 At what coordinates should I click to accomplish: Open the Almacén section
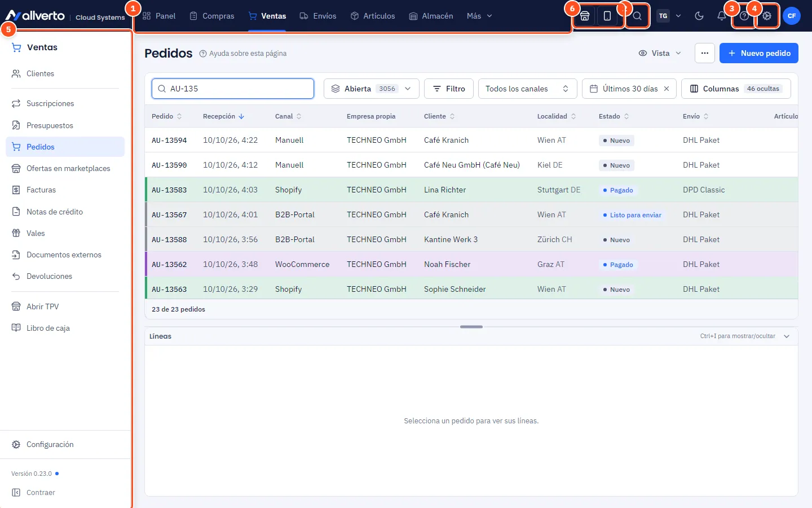(431, 16)
